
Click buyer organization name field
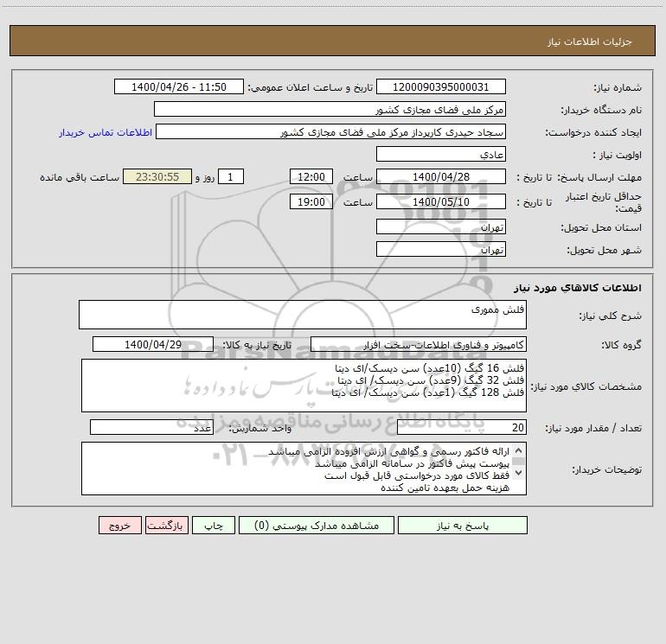[330, 109]
